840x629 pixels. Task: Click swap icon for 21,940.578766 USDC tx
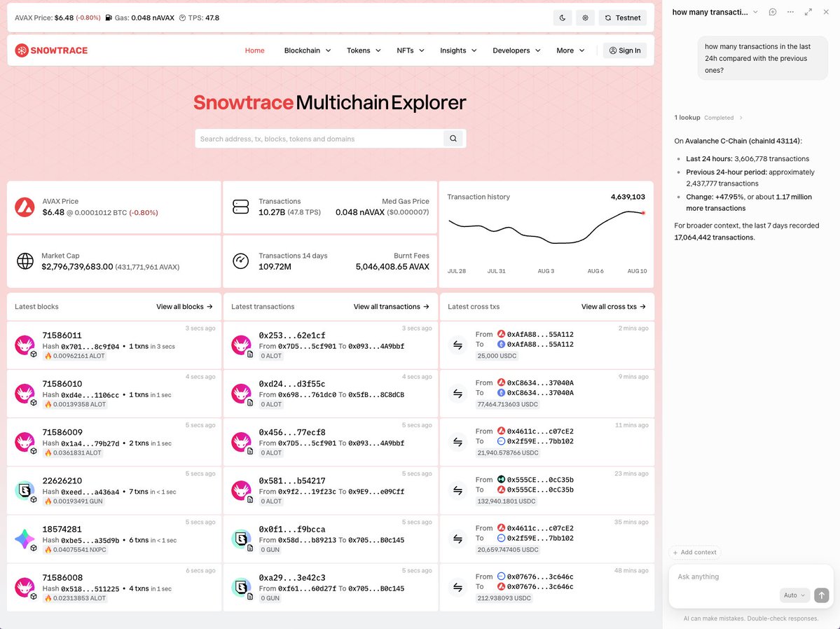click(x=457, y=442)
